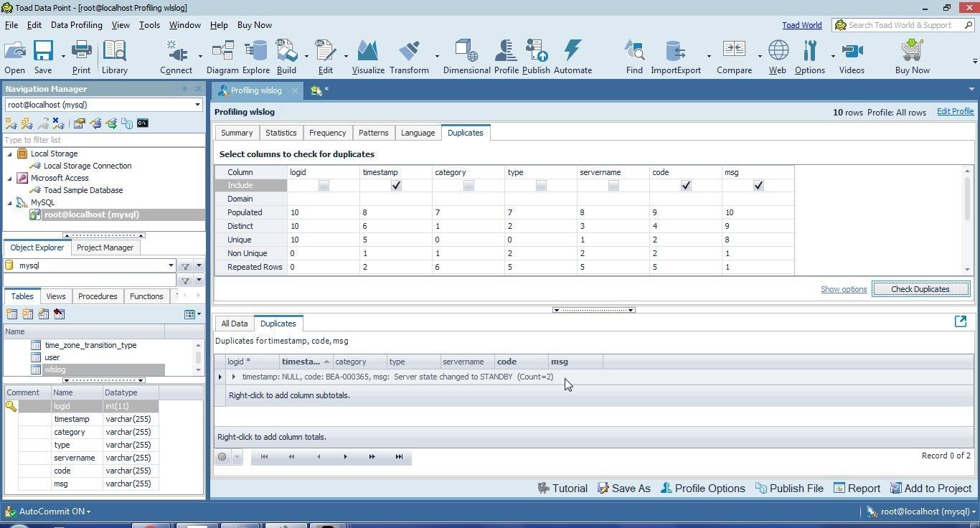Screen dimensions: 980x528
Task: Click the Publish File button
Action: pos(789,489)
